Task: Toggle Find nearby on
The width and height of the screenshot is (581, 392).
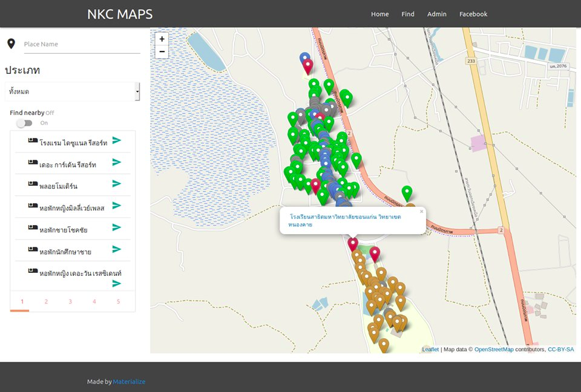Action: (25, 123)
